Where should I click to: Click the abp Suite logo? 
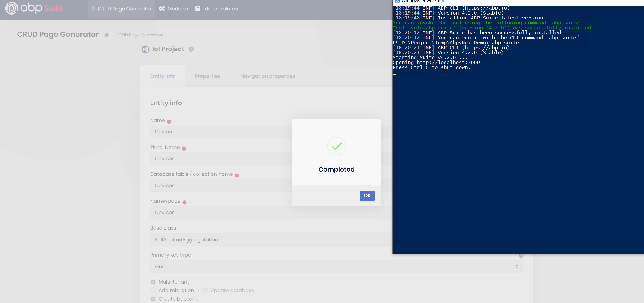[x=34, y=8]
